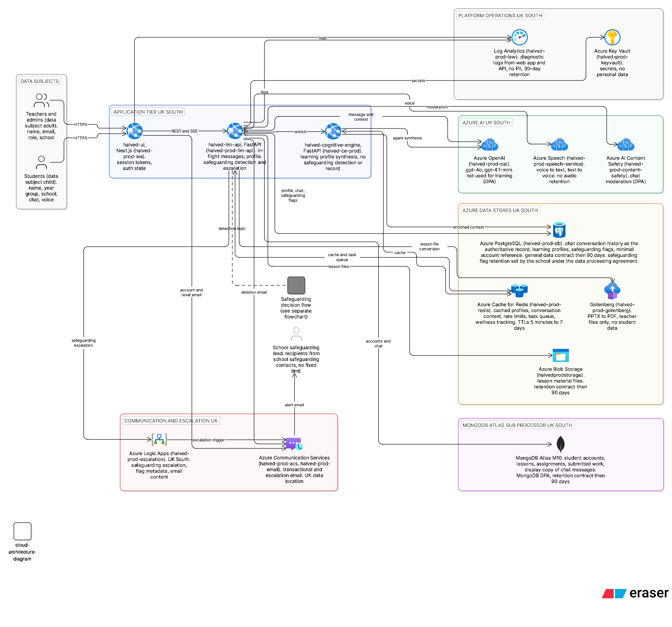672x627 pixels.
Task: Select the 'REST and SSE' connector label
Action: tap(185, 131)
